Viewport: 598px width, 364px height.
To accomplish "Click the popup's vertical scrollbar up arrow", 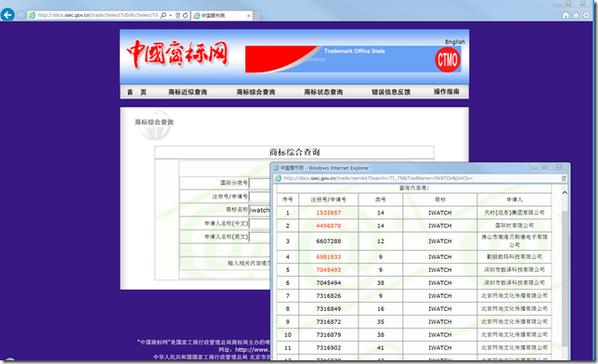I will point(565,193).
